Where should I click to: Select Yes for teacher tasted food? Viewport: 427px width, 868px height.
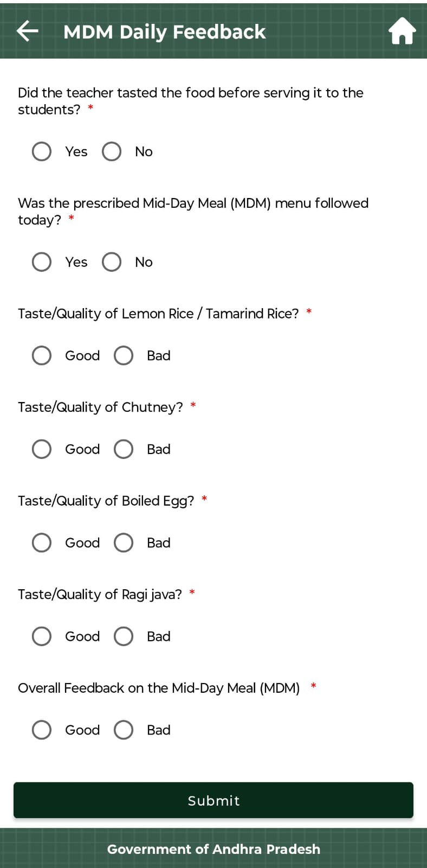42,151
